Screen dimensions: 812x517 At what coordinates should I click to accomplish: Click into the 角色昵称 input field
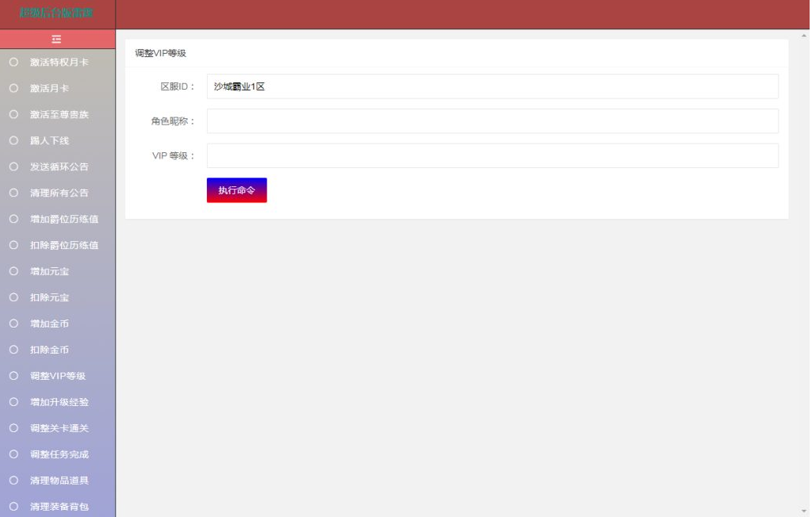point(492,121)
